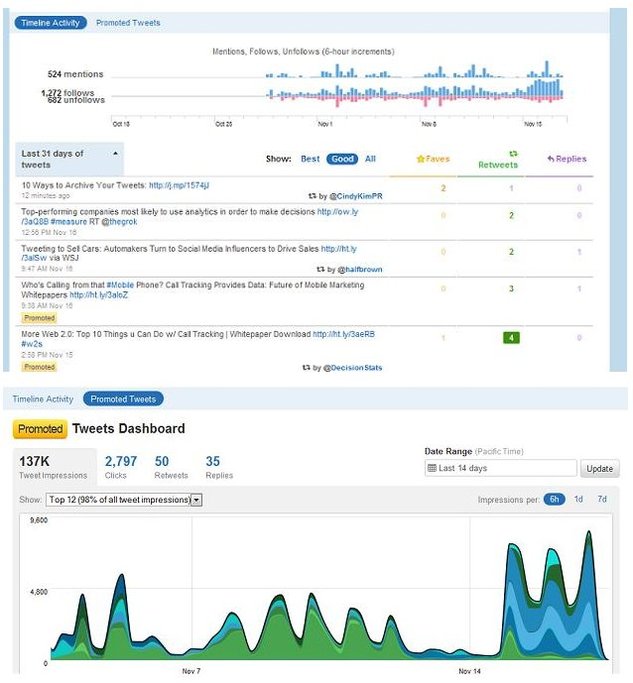Click the green 4 retweets badge
Image resolution: width=633 pixels, height=683 pixels.
[x=512, y=338]
